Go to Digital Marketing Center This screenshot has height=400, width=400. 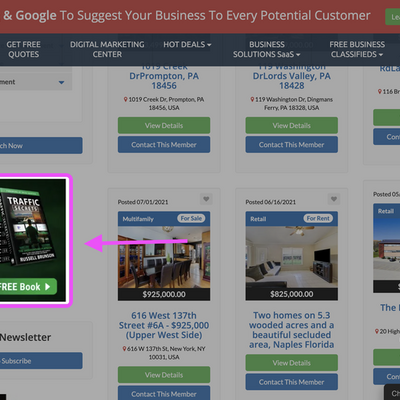pos(107,49)
